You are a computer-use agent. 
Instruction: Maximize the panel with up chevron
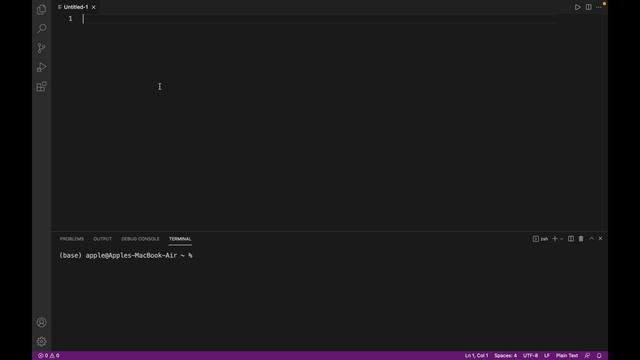591,238
